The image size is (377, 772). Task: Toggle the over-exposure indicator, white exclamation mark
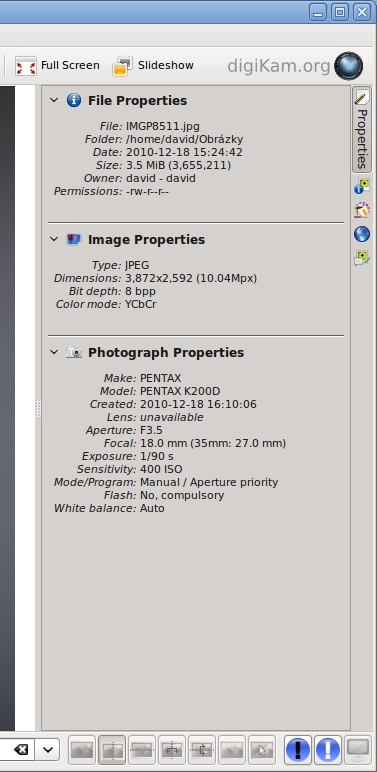pos(328,750)
